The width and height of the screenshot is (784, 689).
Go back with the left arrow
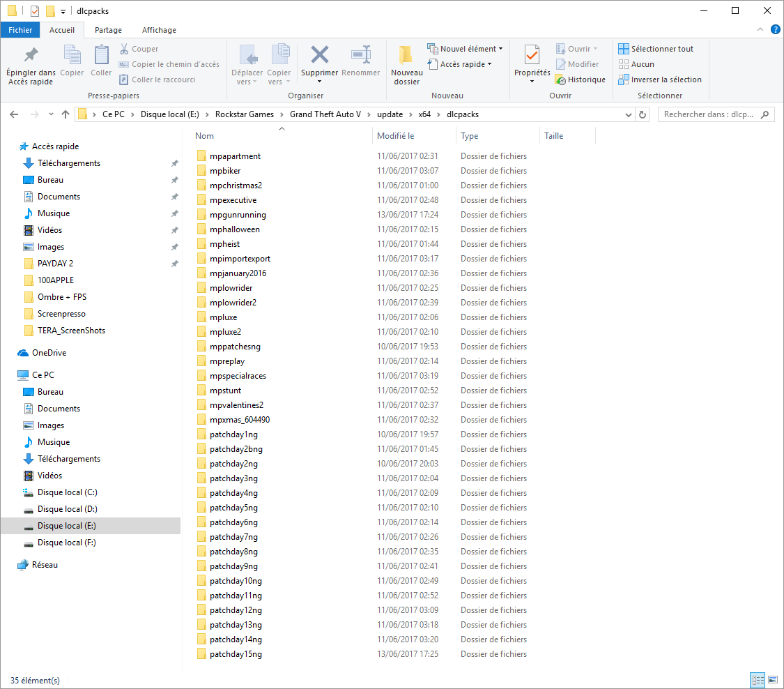click(14, 114)
